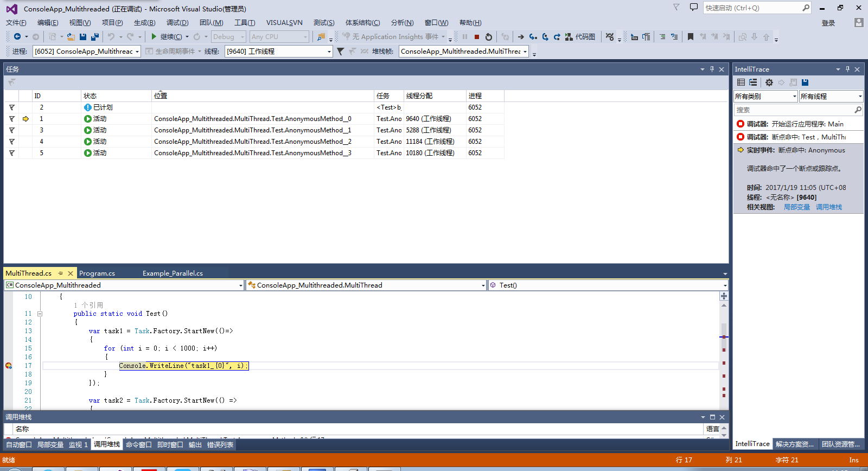Viewport: 868px width, 471px height.
Task: Click the Step Over icon
Action: pyautogui.click(x=545, y=37)
